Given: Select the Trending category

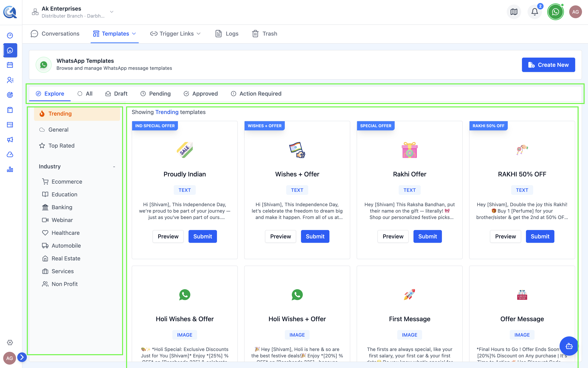Looking at the screenshot, I should (x=77, y=114).
